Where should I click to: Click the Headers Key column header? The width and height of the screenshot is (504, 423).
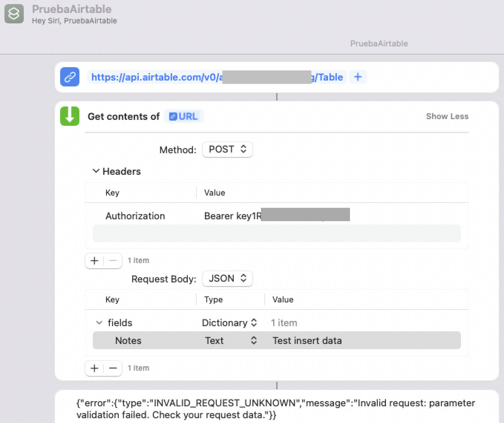point(112,193)
